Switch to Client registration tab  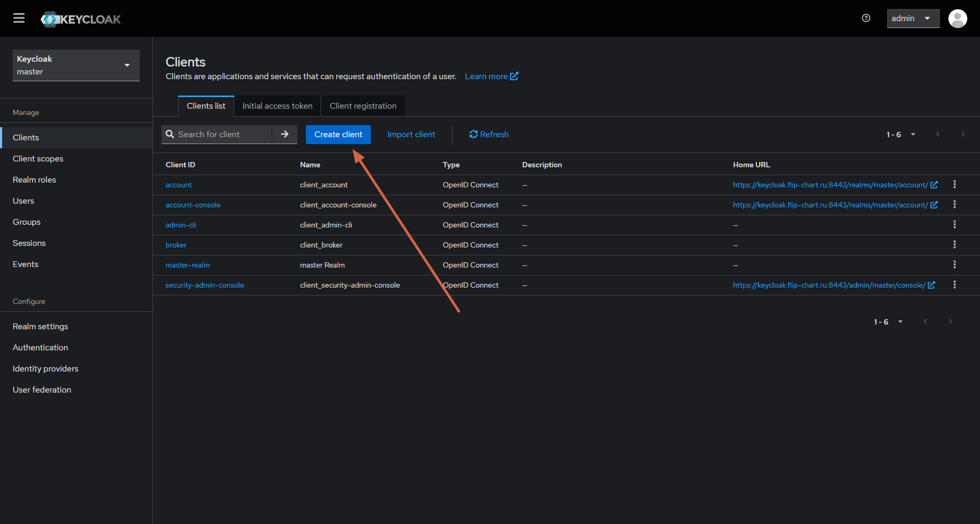tap(363, 106)
